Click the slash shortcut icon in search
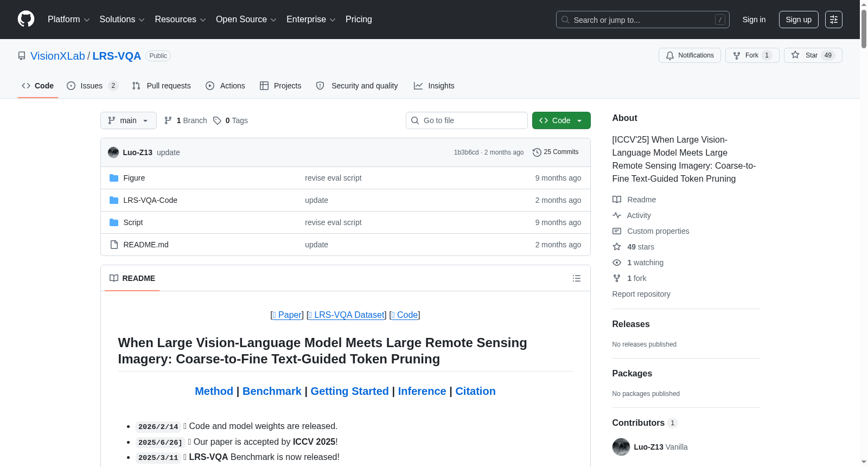The image size is (868, 467). 720,20
